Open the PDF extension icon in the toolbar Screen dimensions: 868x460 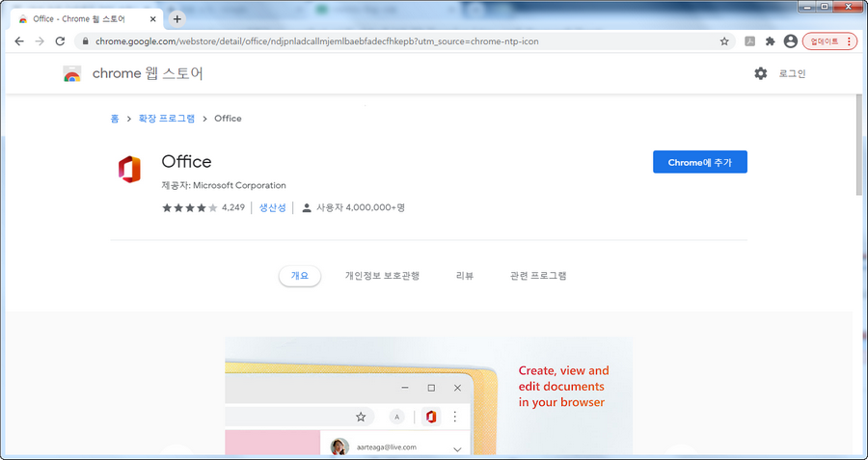[x=750, y=41]
